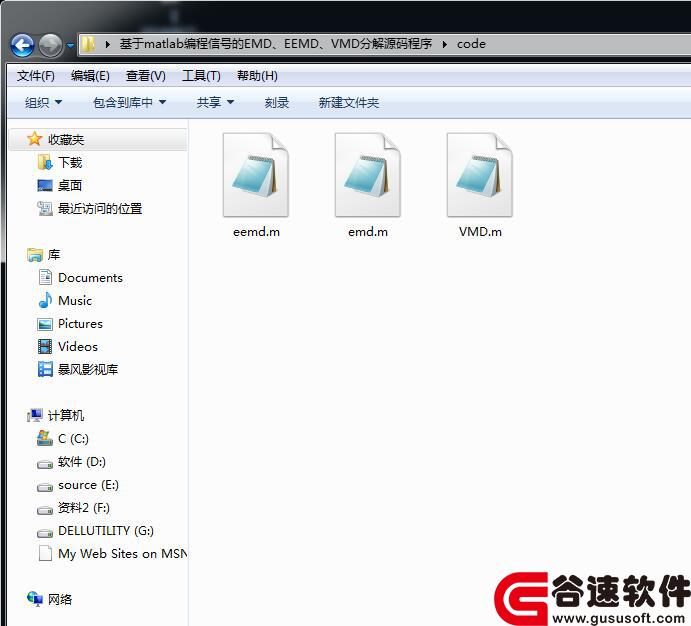
Task: Click the folder icon in the address bar
Action: click(x=88, y=44)
